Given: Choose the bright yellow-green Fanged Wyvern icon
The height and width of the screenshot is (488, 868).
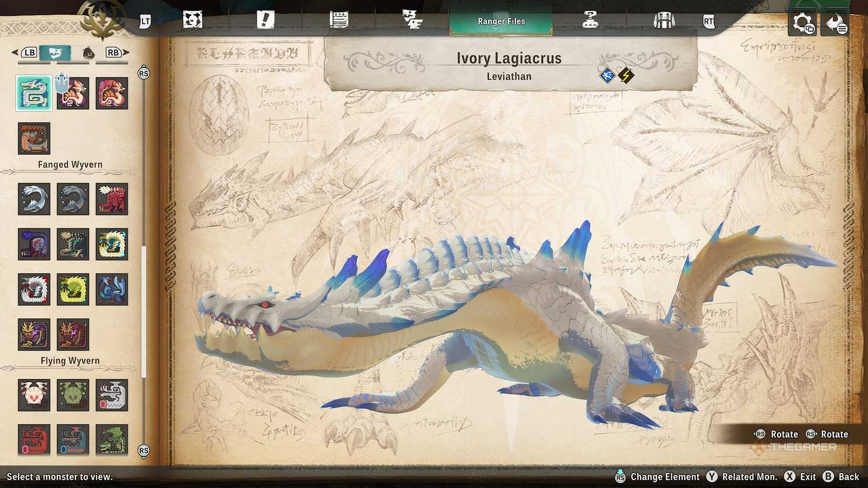Looking at the screenshot, I should click(73, 289).
